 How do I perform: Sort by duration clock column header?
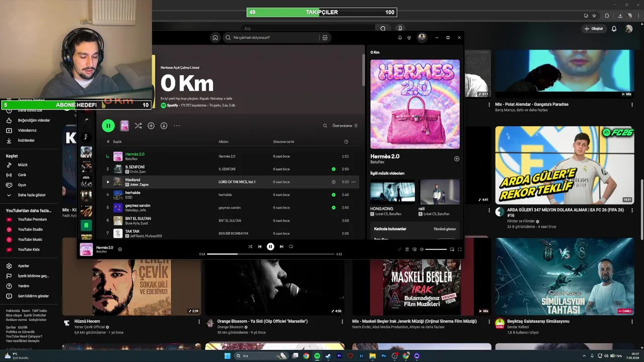pos(346,142)
